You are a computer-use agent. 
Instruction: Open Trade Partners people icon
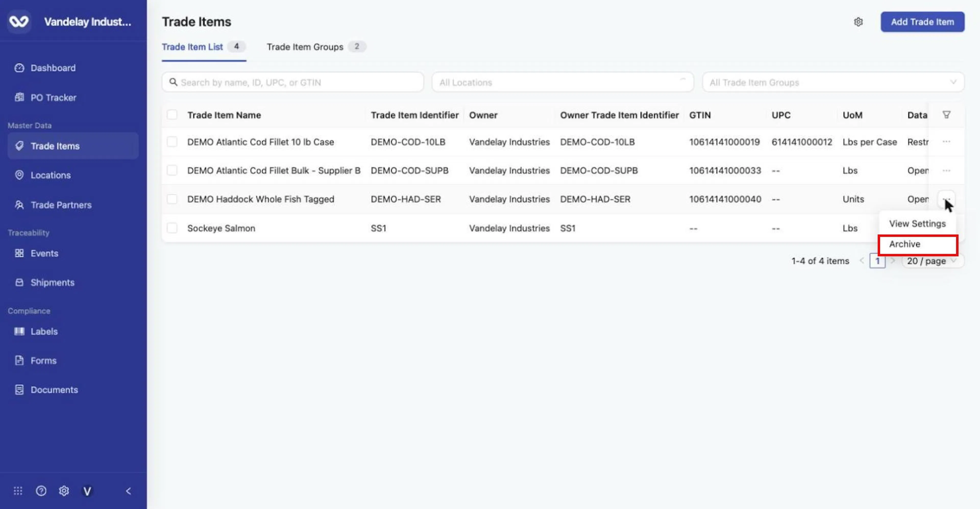click(19, 205)
